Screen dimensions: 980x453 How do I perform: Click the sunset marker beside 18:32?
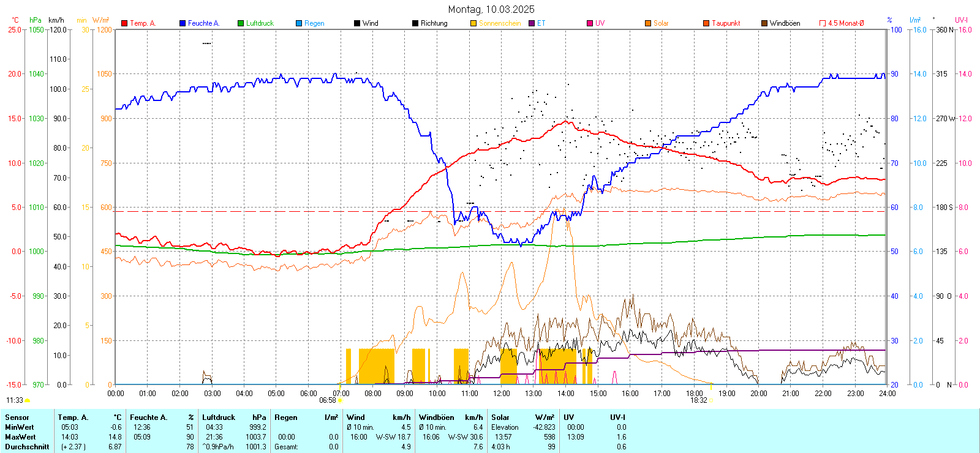(710, 400)
